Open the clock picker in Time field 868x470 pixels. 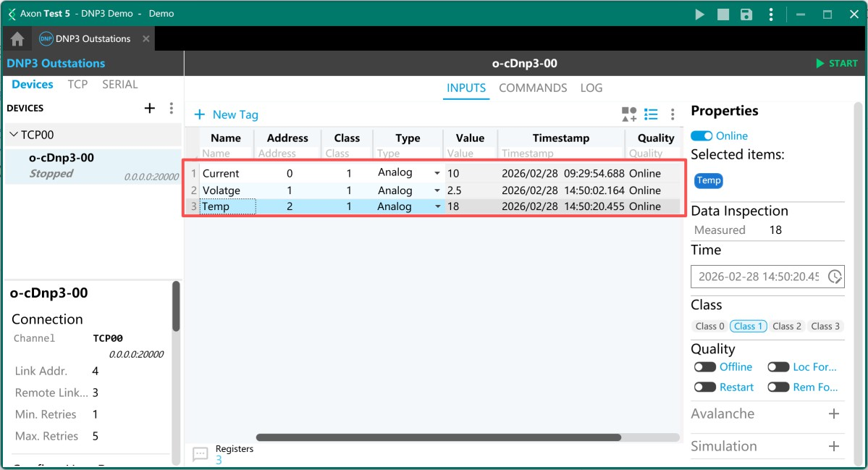(835, 277)
